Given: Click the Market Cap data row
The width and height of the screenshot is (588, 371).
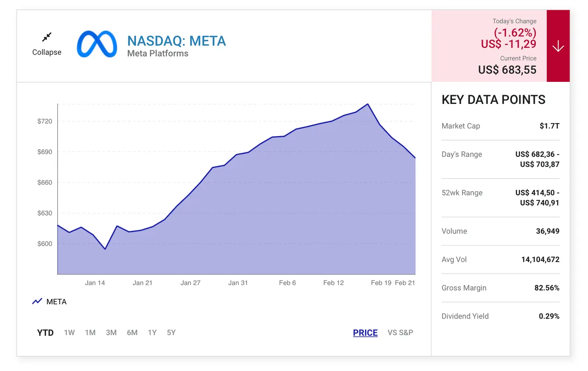Looking at the screenshot, I should 500,126.
